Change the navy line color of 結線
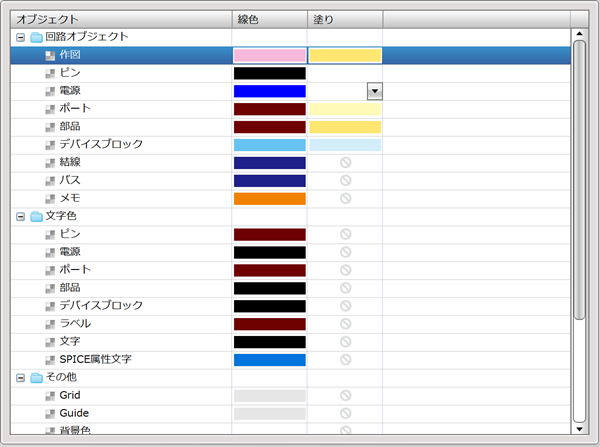600x447 pixels. click(270, 163)
